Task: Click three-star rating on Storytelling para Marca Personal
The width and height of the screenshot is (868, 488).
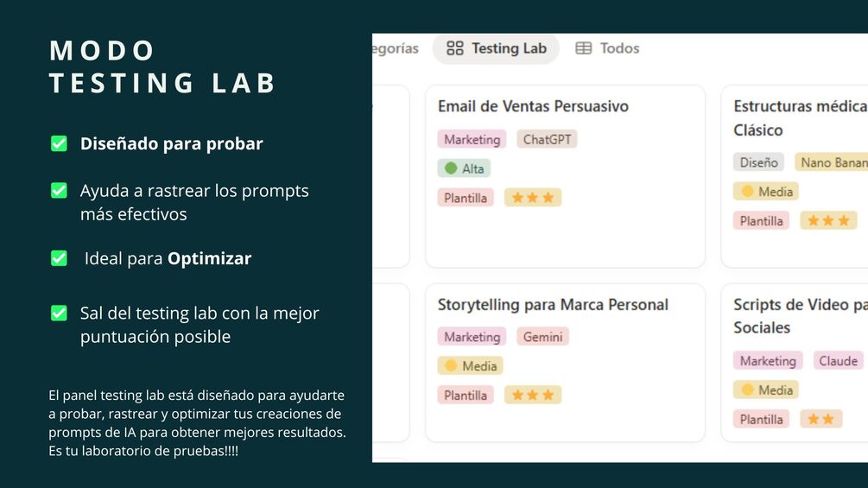Action: [533, 395]
